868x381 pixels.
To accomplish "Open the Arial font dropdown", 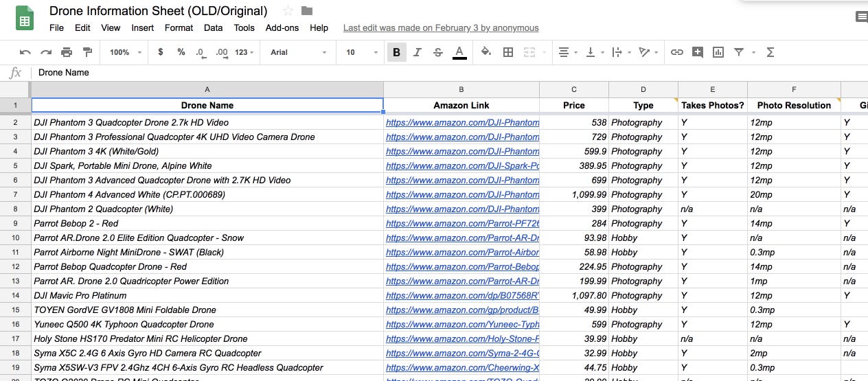I will (x=299, y=52).
